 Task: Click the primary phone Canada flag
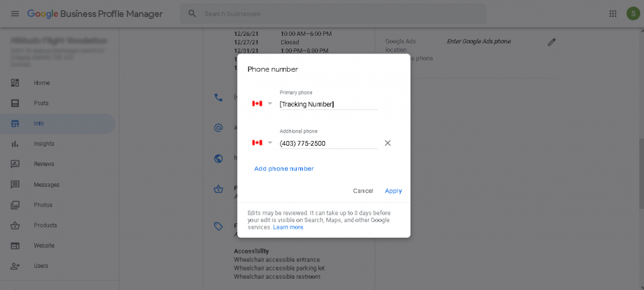tap(257, 104)
